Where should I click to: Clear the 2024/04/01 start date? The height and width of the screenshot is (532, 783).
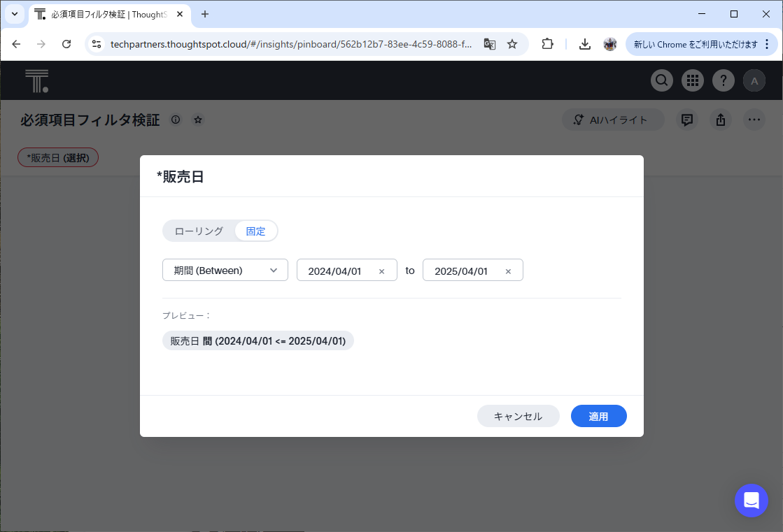coord(381,271)
